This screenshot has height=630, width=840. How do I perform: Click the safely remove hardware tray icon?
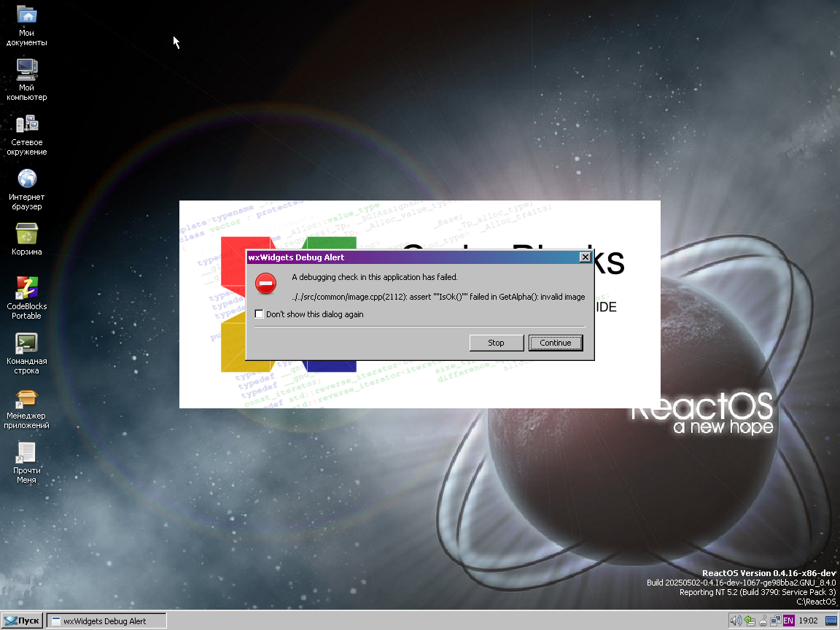(750, 621)
